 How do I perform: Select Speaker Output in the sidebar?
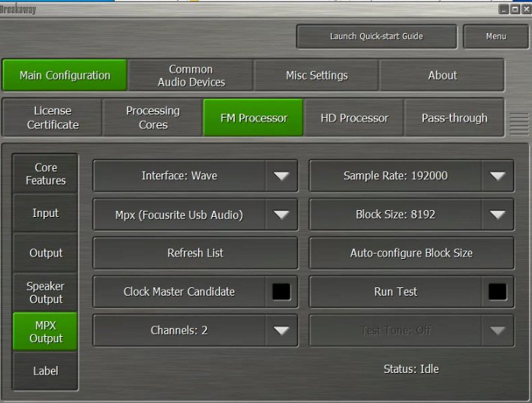pos(46,293)
